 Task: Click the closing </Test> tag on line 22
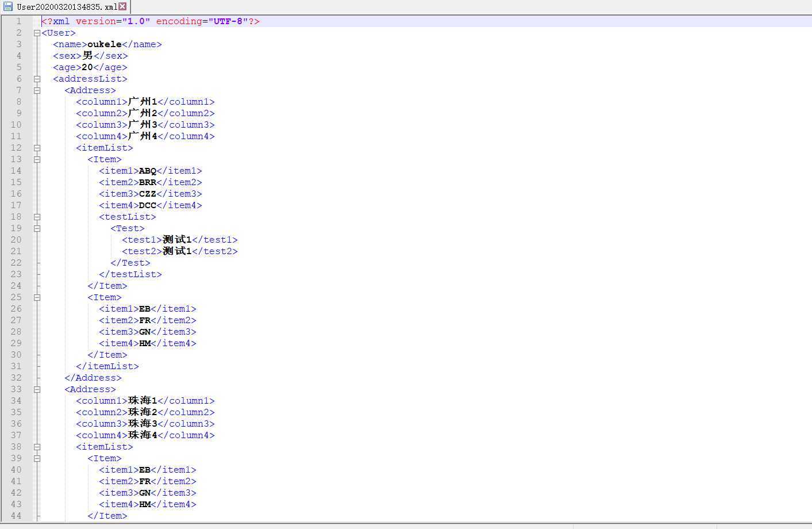tap(130, 263)
